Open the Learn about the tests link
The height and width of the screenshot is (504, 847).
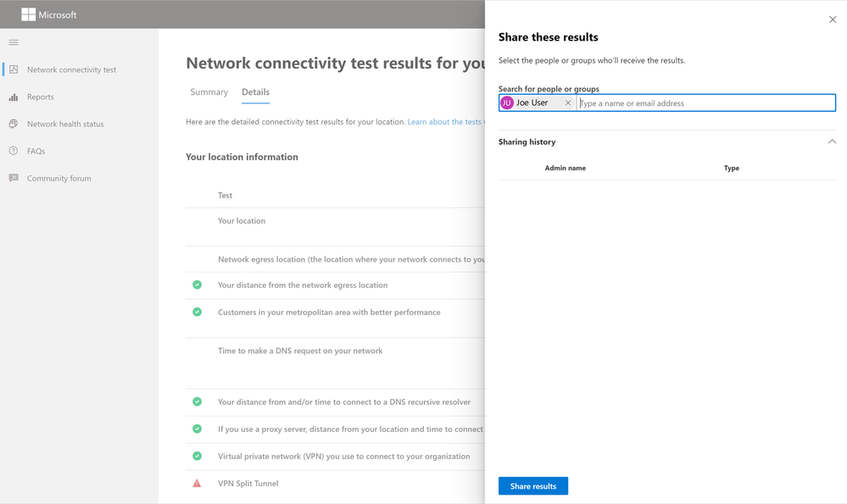446,122
